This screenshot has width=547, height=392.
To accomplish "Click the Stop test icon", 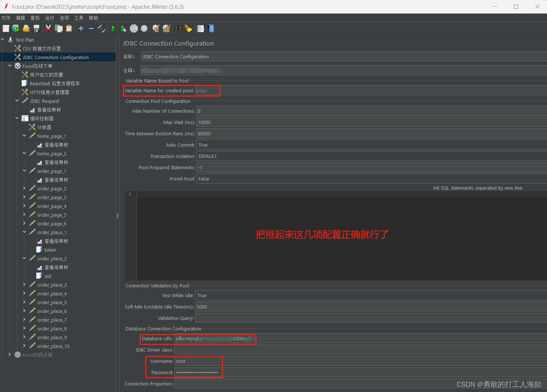I will (134, 28).
